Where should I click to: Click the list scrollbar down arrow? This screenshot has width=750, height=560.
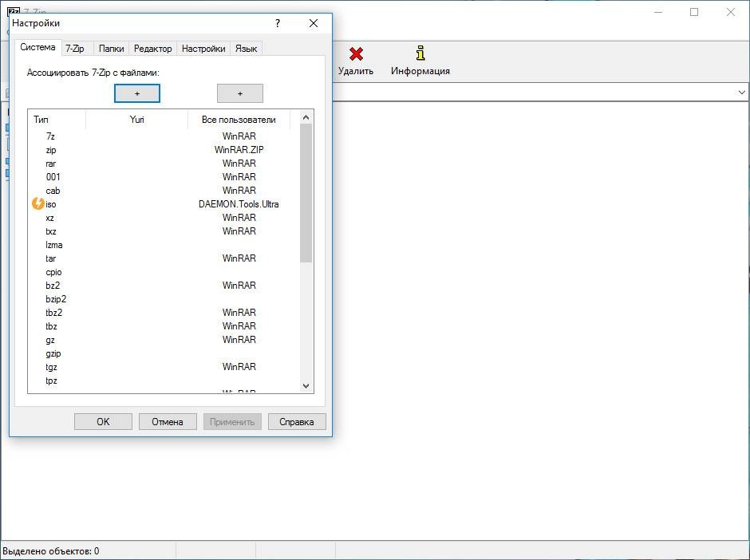[x=306, y=385]
